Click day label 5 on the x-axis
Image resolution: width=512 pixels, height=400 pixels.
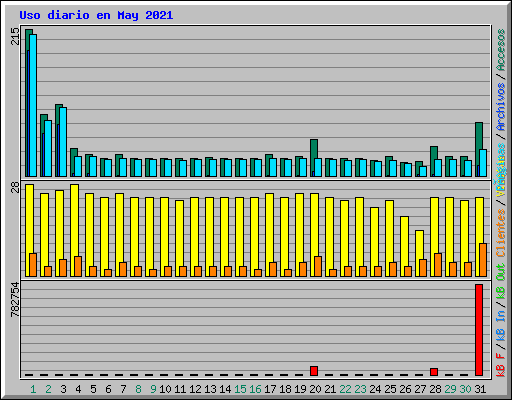point(93,389)
